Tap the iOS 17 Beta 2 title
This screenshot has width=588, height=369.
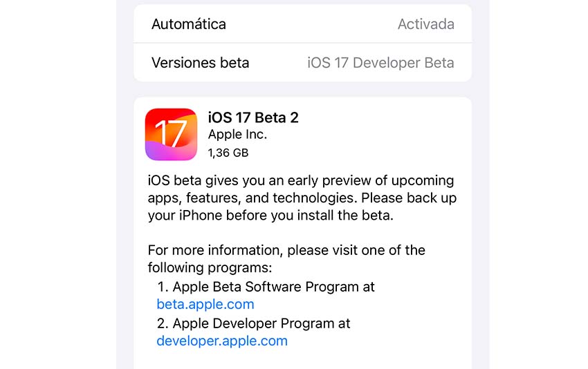pos(253,117)
